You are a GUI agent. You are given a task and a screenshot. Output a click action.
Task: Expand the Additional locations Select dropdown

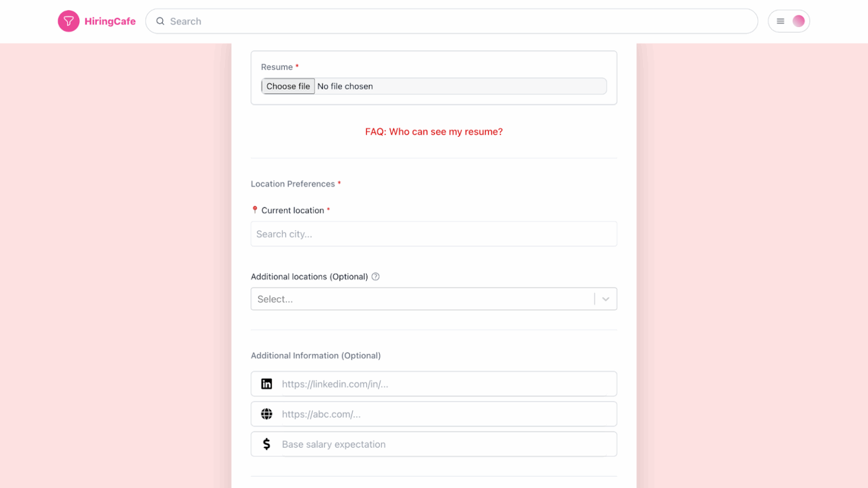(418, 299)
